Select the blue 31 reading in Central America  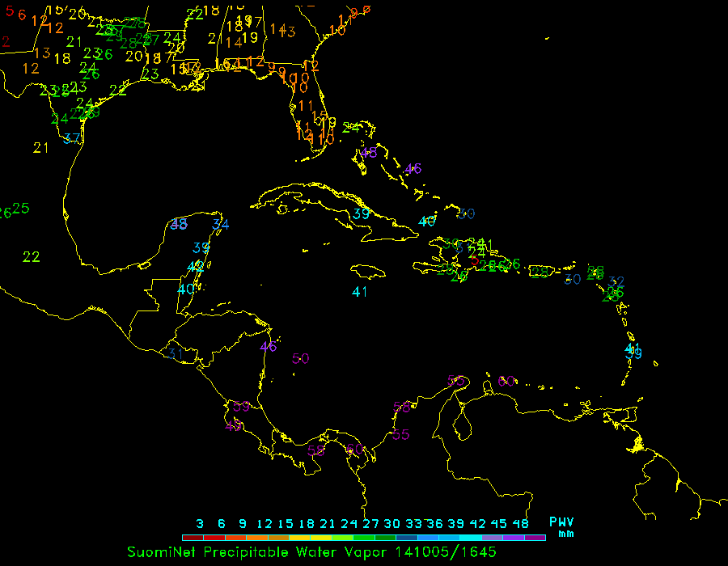click(175, 353)
